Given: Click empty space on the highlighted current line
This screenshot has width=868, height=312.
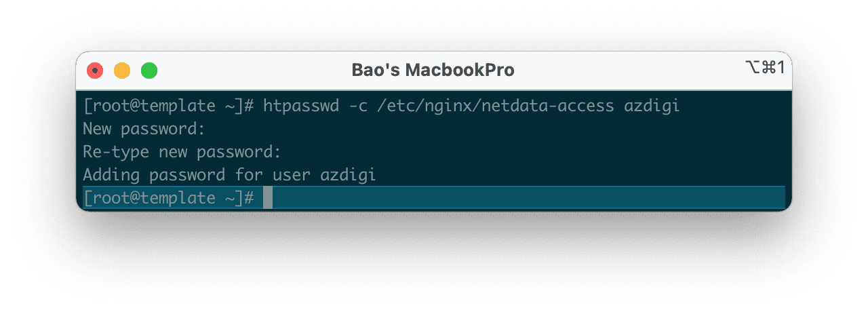Looking at the screenshot, I should point(529,198).
